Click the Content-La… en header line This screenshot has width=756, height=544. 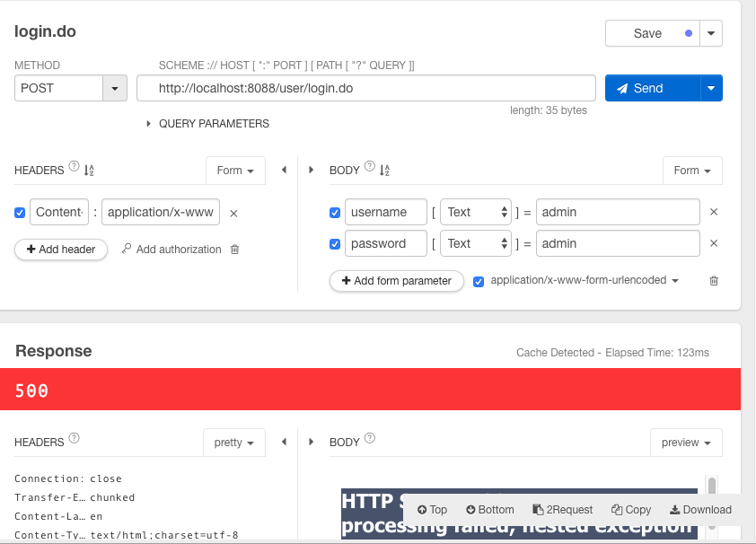(59, 516)
